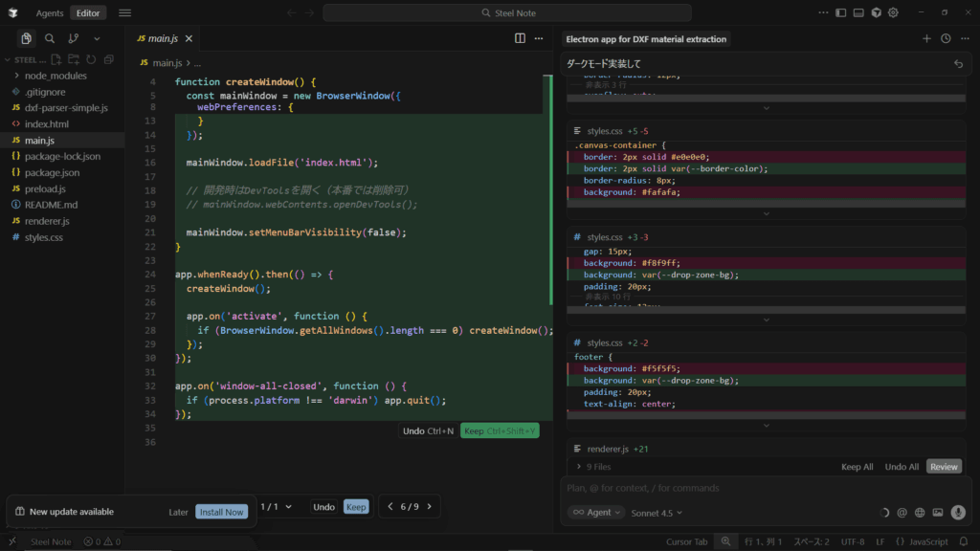
Task: Click the microphone voice input button
Action: coord(958,513)
